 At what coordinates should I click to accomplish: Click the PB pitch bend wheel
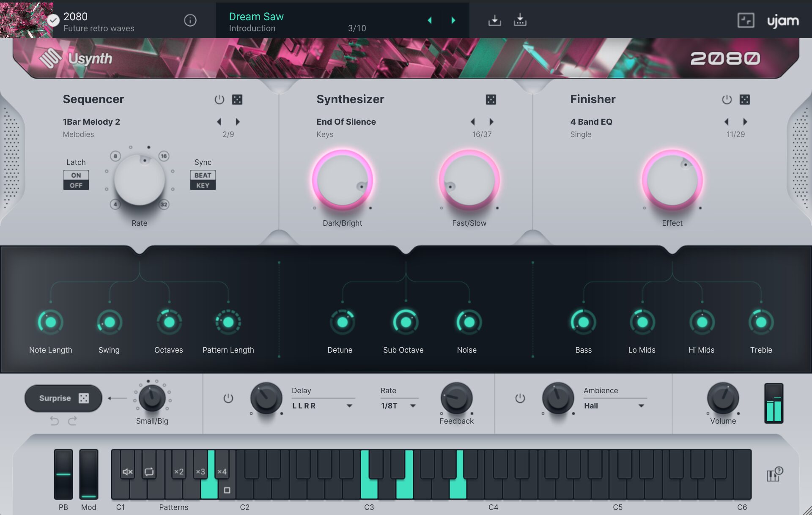click(63, 474)
